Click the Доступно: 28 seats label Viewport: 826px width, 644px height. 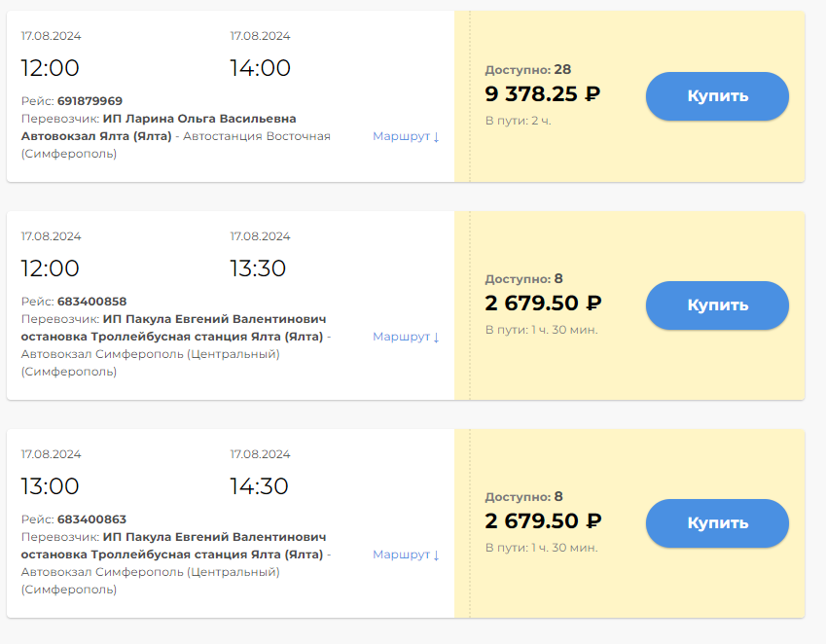527,70
